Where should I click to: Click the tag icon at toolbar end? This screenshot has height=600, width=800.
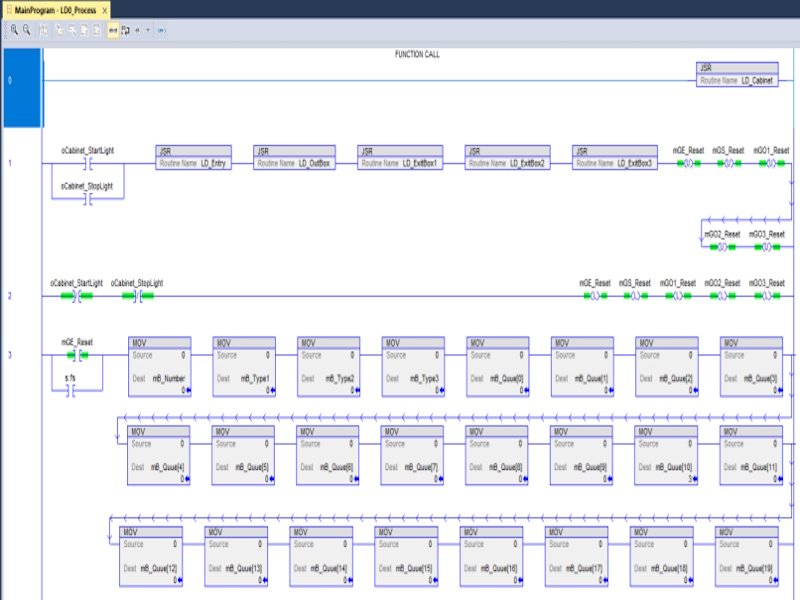pyautogui.click(x=162, y=30)
